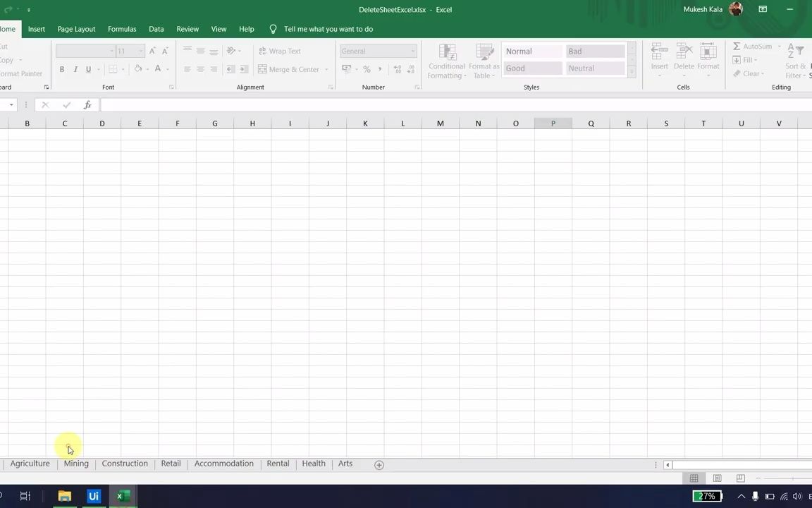Select the Insert Cells icon
The width and height of the screenshot is (812, 508).
659,56
